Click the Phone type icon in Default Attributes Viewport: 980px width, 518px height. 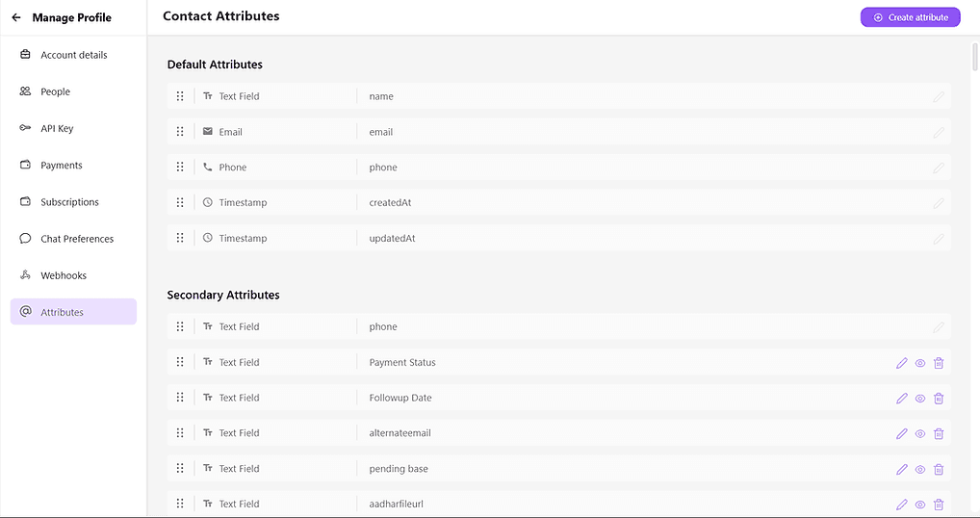click(208, 167)
